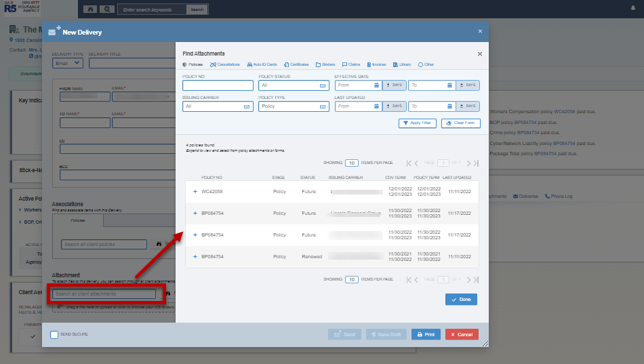
Task: Click the Apply Filter button
Action: click(x=417, y=123)
